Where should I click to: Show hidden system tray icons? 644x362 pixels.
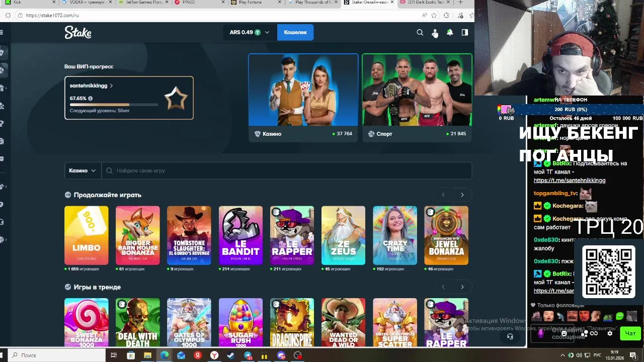[562, 355]
